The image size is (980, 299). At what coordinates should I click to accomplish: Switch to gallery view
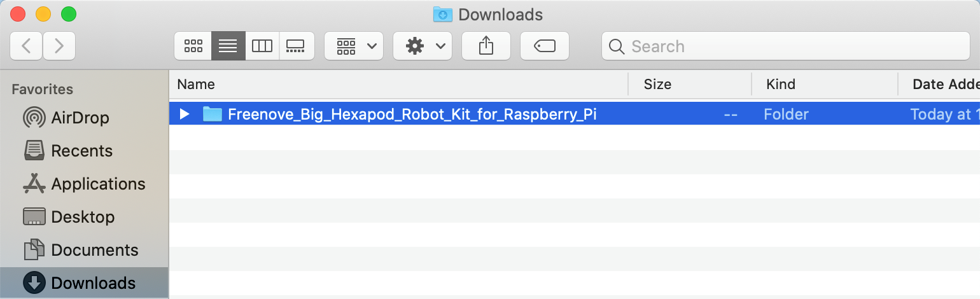pos(297,46)
